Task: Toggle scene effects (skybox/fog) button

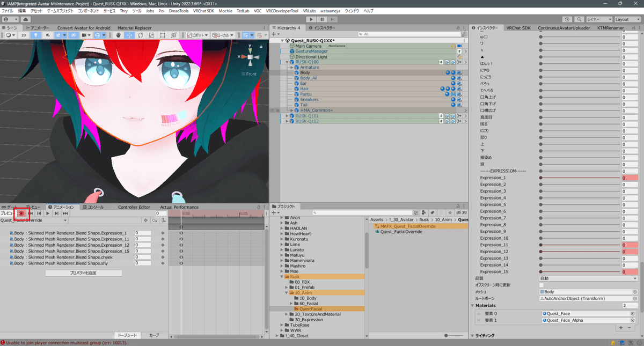Action: point(58,35)
